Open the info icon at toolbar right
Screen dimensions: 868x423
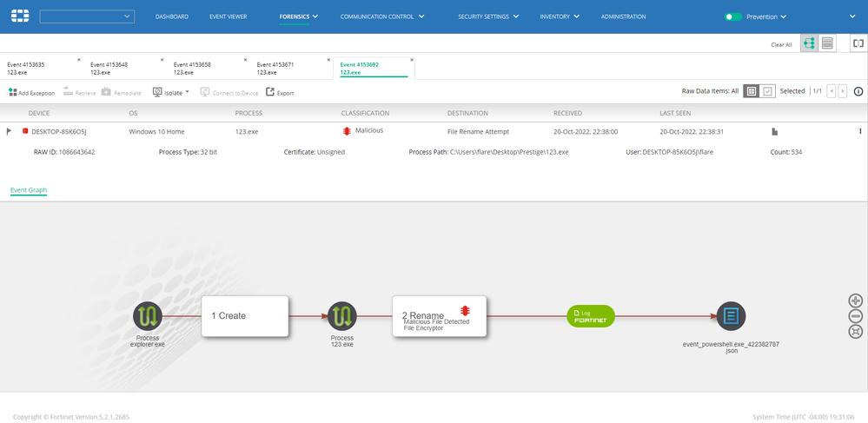point(858,91)
